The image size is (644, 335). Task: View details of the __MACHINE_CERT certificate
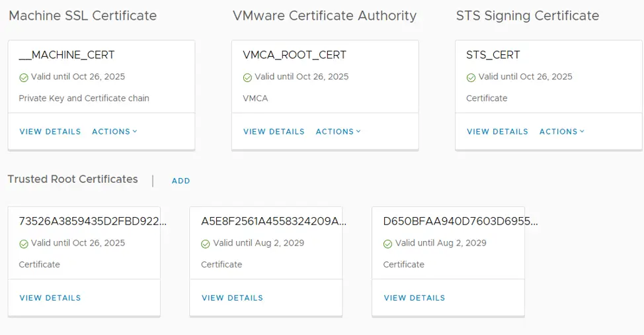pos(50,132)
